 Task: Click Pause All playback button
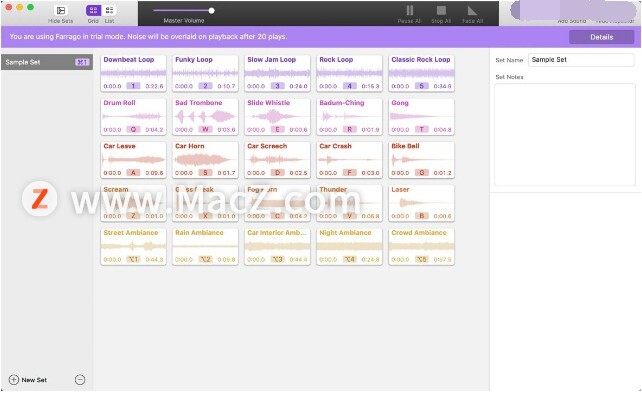pos(409,11)
